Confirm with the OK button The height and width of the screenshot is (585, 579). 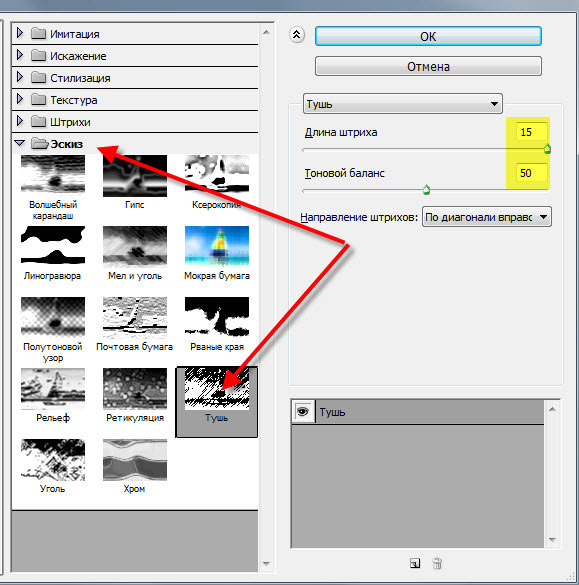pyautogui.click(x=428, y=37)
